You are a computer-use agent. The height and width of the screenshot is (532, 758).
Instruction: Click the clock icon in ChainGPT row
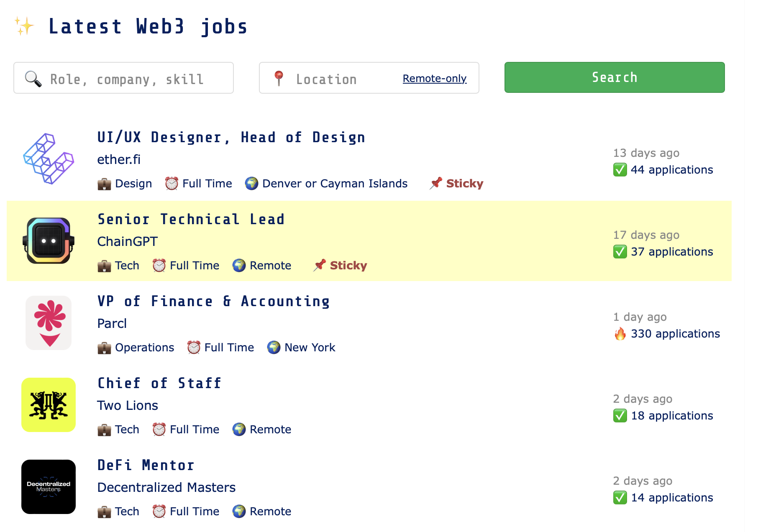[x=159, y=266]
